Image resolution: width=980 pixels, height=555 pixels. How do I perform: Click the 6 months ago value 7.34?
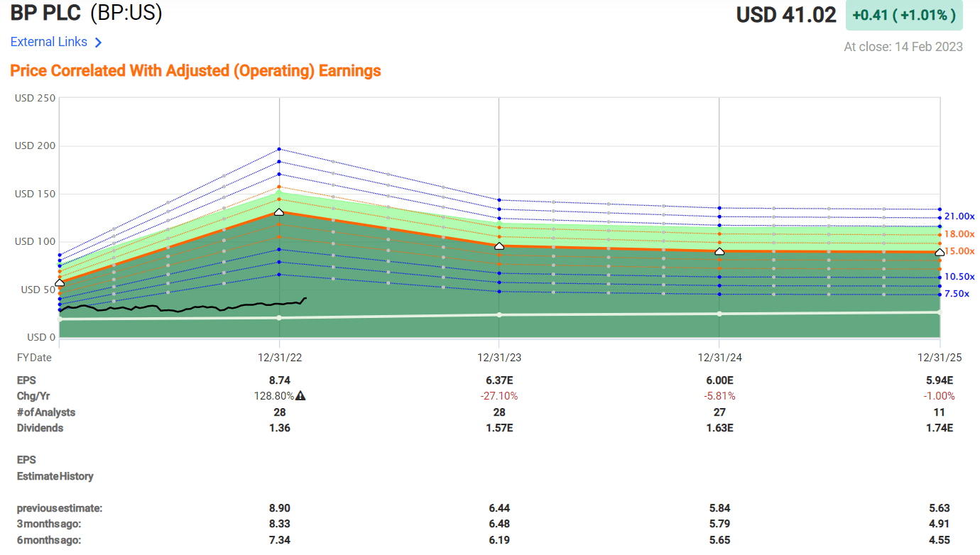pos(279,540)
